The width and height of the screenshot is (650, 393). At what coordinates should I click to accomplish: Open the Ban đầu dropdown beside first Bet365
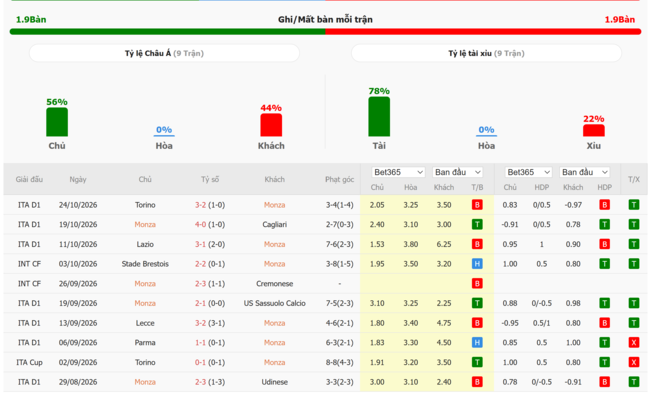click(457, 172)
